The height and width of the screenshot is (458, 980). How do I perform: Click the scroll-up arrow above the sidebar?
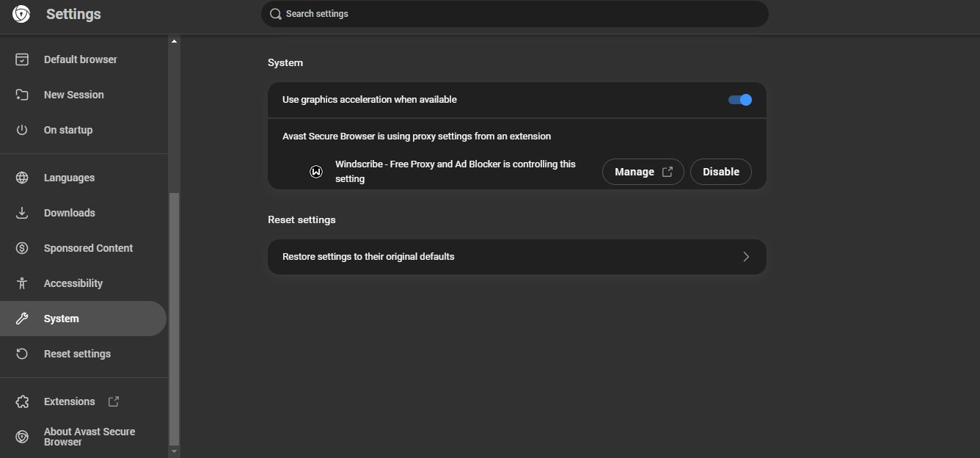pyautogui.click(x=174, y=40)
